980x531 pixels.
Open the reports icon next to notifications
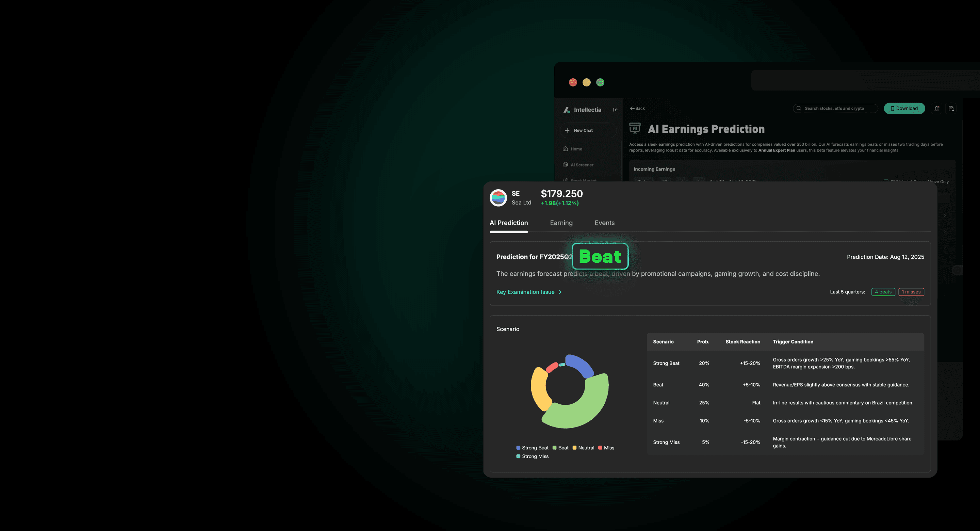click(x=951, y=108)
